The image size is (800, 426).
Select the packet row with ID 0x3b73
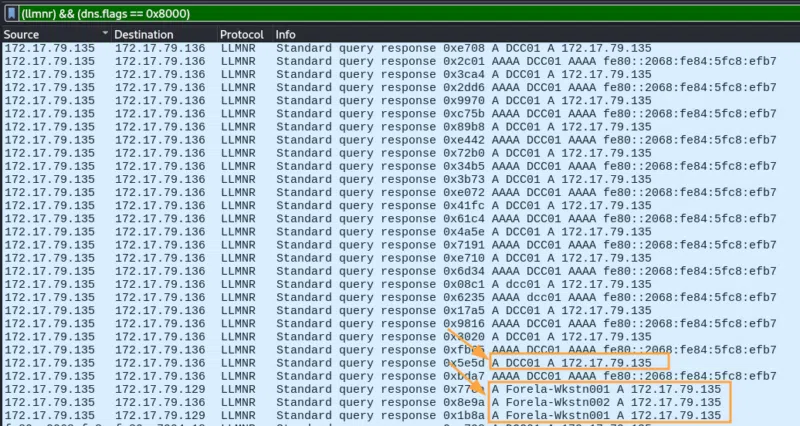point(401,180)
